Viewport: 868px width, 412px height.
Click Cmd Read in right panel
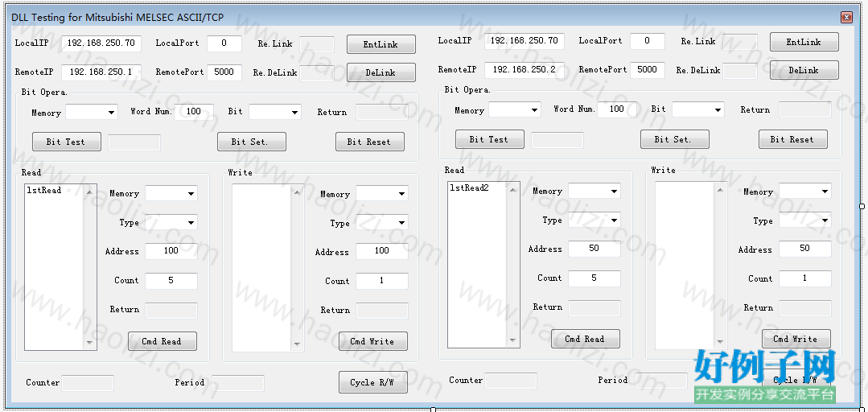585,339
